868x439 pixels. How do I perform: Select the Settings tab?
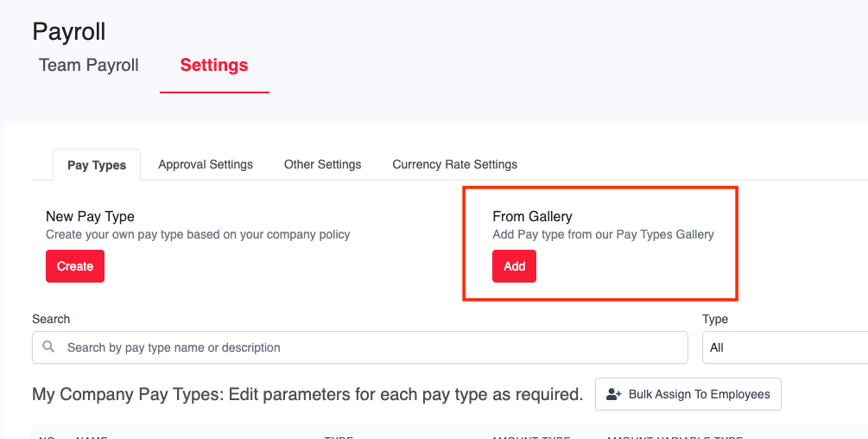click(x=214, y=66)
